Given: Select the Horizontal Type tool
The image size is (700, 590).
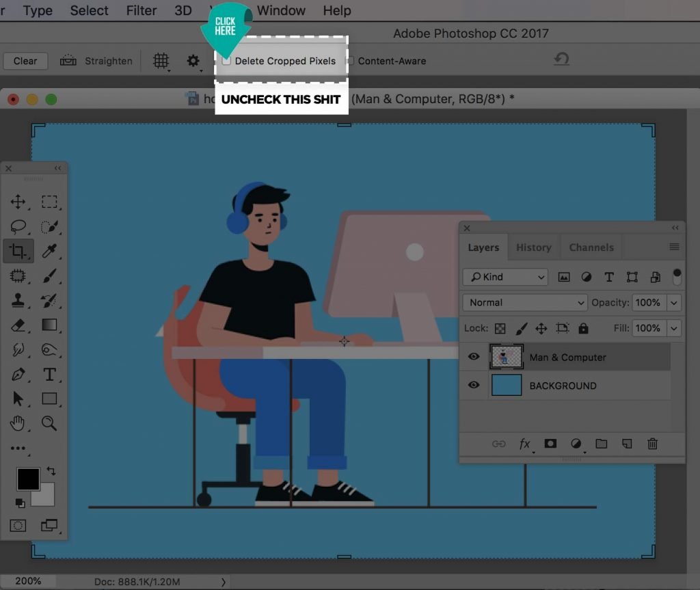Looking at the screenshot, I should (x=49, y=374).
